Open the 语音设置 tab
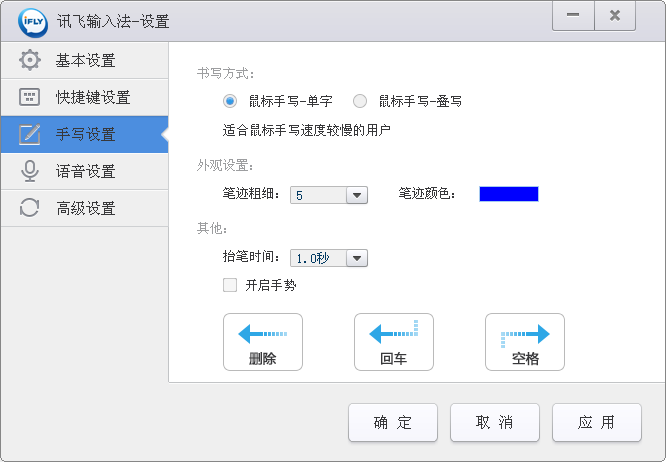The width and height of the screenshot is (666, 462). pyautogui.click(x=85, y=171)
